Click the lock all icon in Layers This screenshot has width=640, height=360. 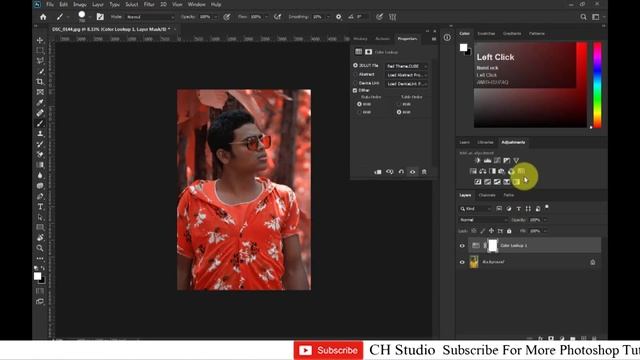[x=509, y=231]
